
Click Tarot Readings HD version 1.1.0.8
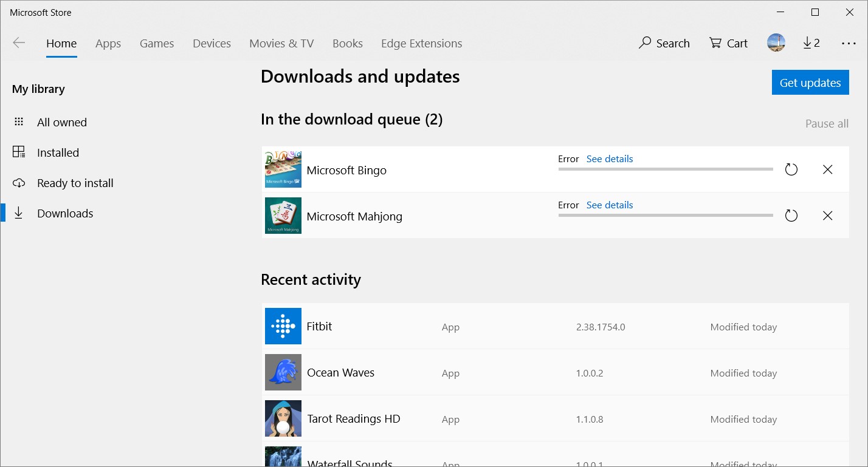[590, 419]
